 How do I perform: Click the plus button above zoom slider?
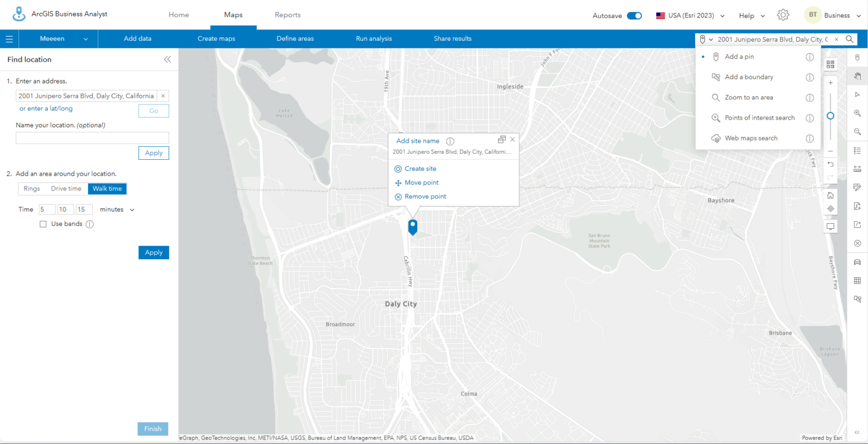click(830, 82)
